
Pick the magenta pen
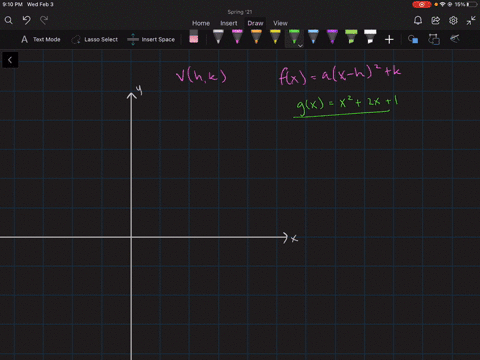(x=237, y=37)
